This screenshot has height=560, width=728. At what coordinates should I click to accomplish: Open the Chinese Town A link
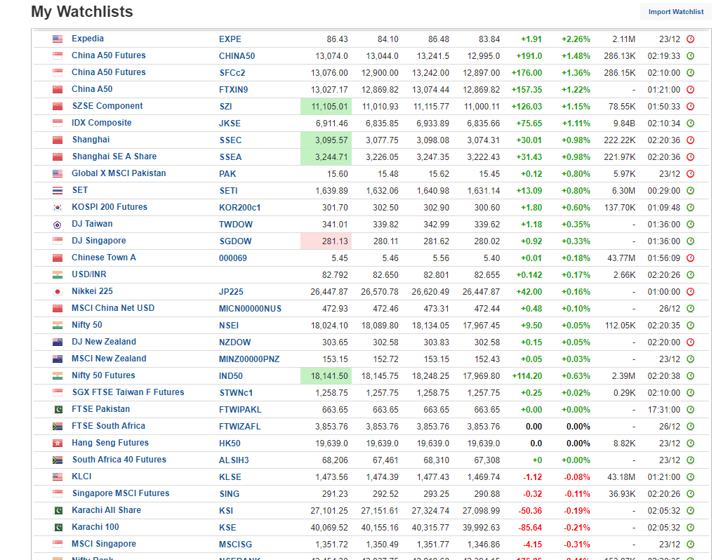[x=103, y=258]
